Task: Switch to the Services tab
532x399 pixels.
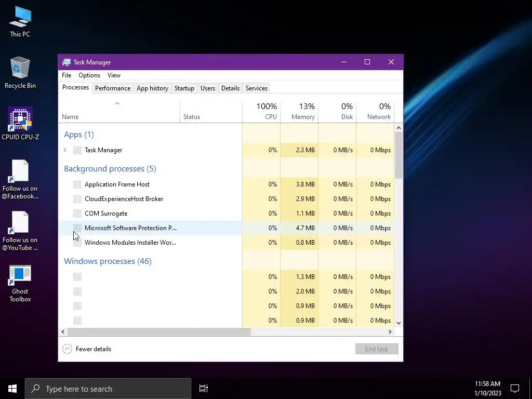Action: [x=257, y=88]
